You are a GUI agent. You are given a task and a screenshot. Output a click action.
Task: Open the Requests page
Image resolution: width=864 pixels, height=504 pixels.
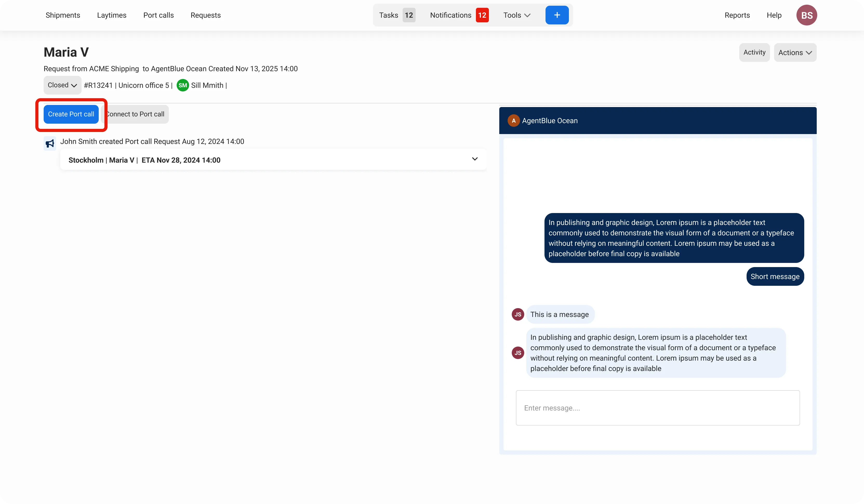coord(205,15)
